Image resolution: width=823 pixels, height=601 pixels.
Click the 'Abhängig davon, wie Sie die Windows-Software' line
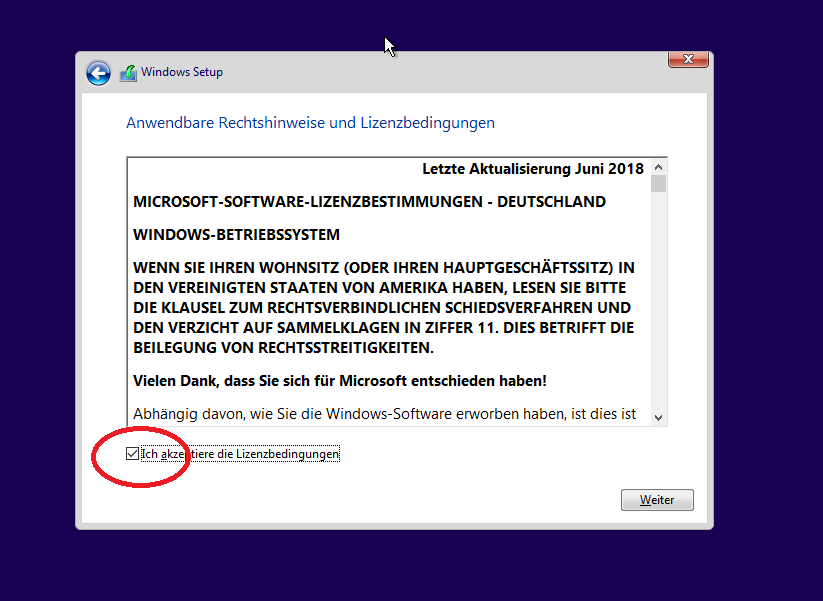pyautogui.click(x=385, y=414)
